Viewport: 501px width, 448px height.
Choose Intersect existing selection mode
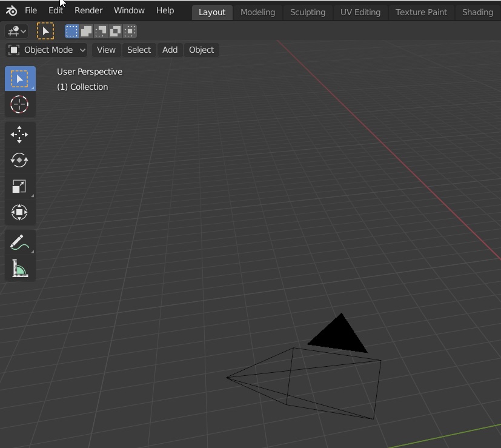130,32
